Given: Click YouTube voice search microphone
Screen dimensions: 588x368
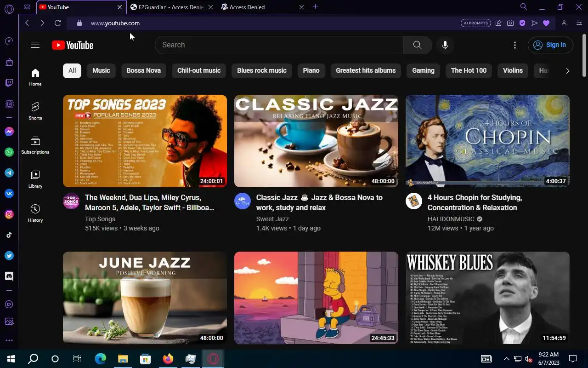Looking at the screenshot, I should pyautogui.click(x=445, y=45).
